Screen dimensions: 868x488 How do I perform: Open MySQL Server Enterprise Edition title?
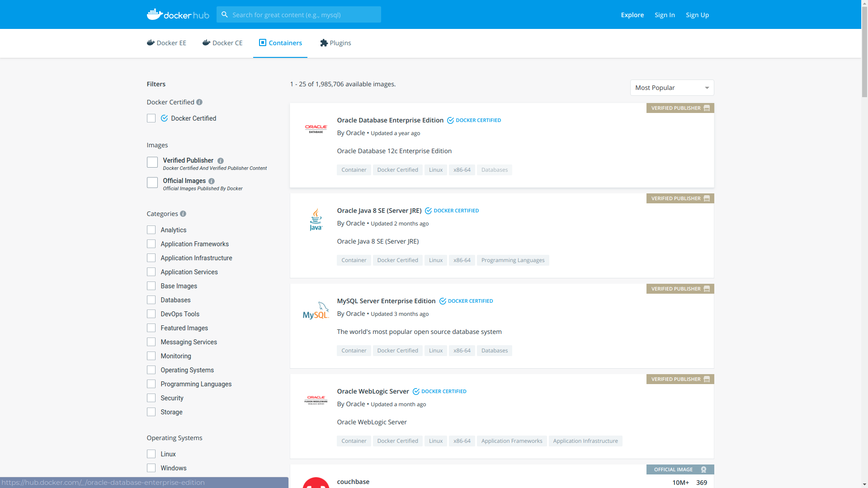click(x=386, y=301)
